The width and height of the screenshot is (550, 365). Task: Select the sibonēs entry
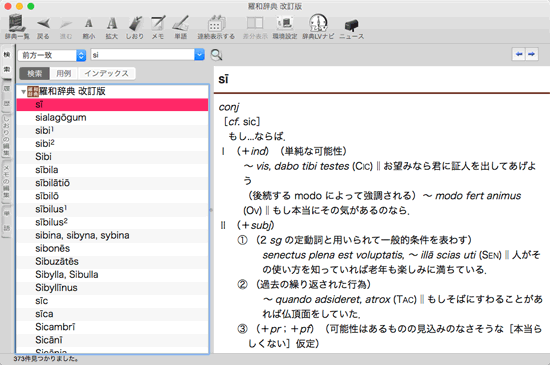pos(112,249)
